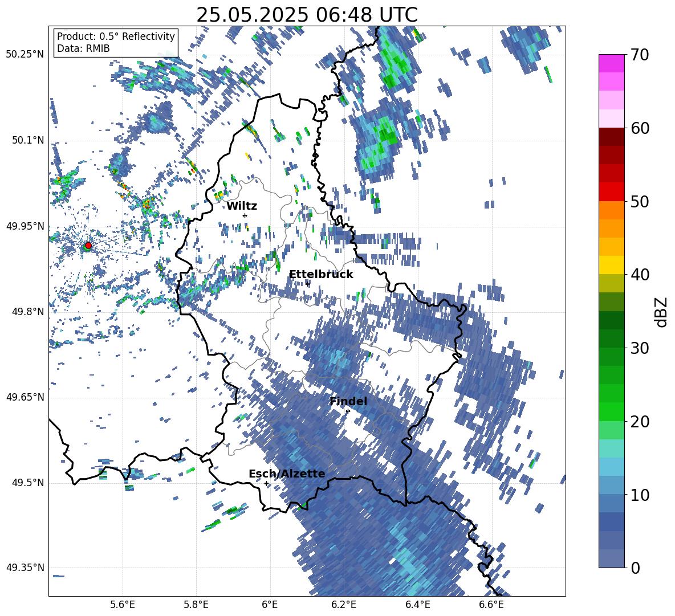The height and width of the screenshot is (616, 675).
Task: Click the 60 tick on colorbar
Action: [x=640, y=128]
